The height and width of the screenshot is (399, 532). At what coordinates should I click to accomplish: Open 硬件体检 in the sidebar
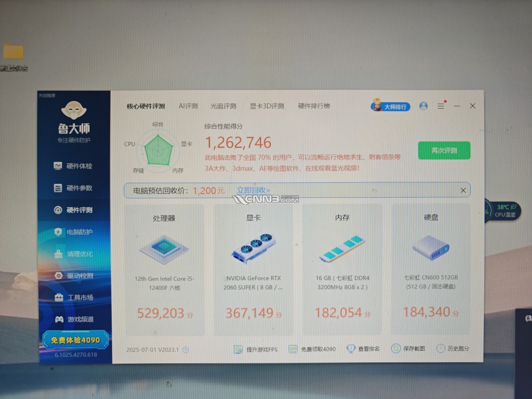point(73,166)
